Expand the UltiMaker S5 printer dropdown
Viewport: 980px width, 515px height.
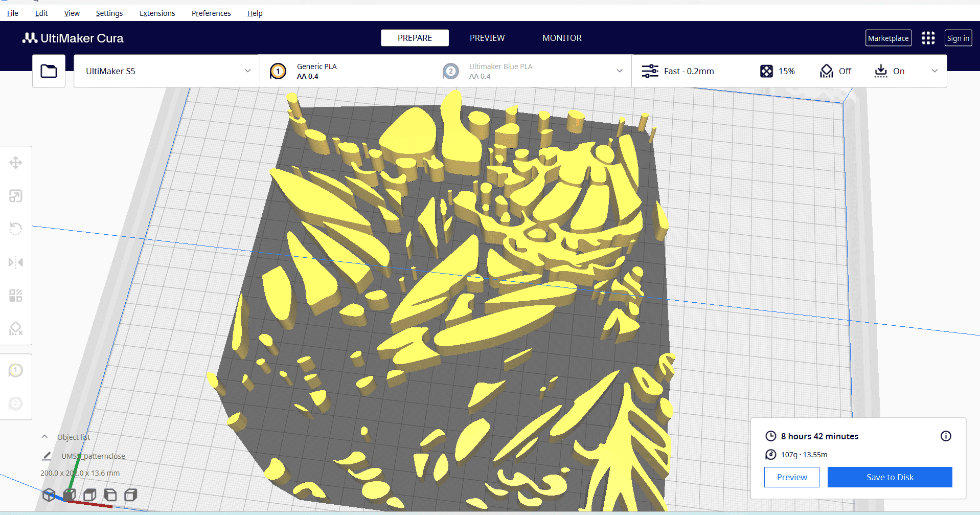coord(247,71)
